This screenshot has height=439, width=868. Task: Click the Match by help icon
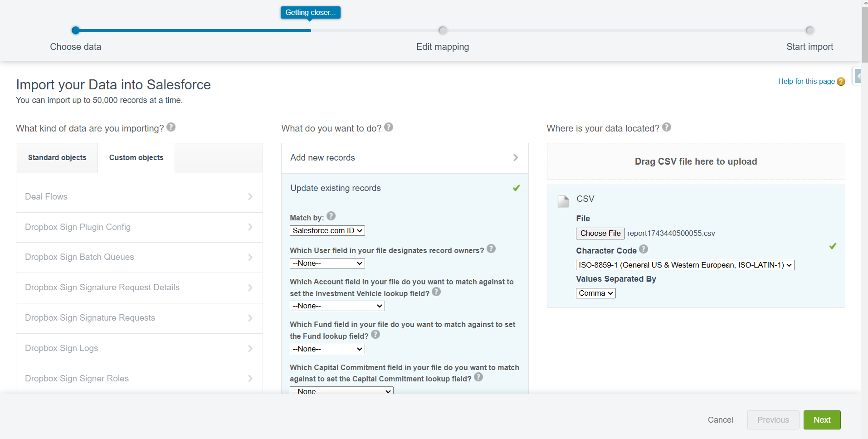click(x=331, y=216)
